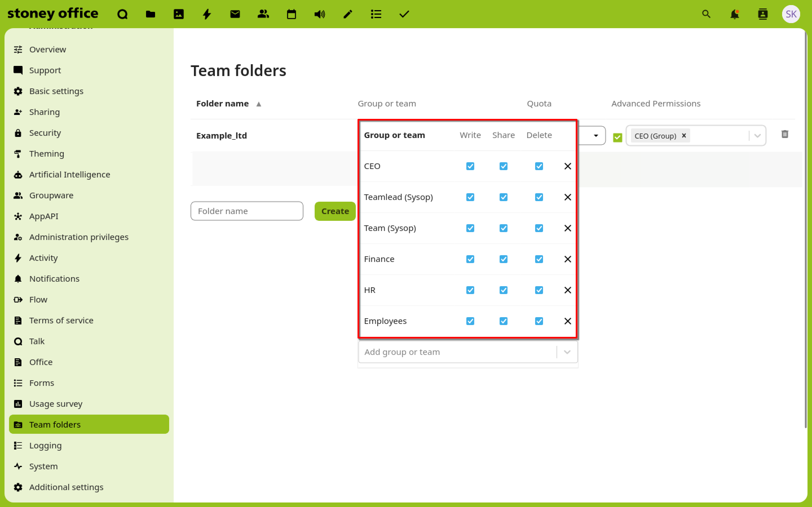Click the notifications bell icon
Screen dimensions: 812x507
point(734,14)
